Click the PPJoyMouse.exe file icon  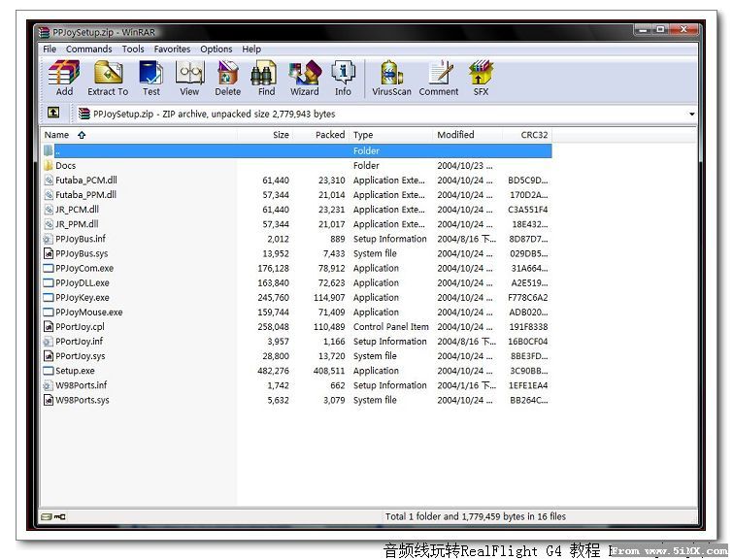(49, 312)
